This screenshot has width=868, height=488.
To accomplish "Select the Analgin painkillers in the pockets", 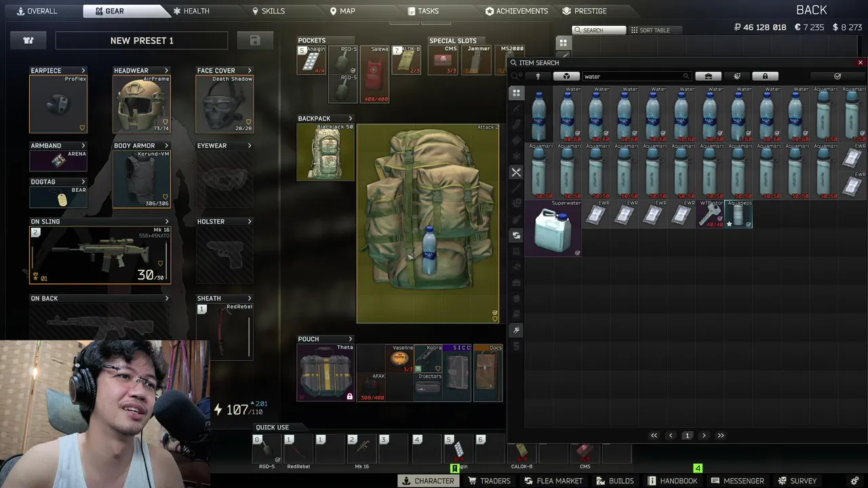I will click(311, 60).
